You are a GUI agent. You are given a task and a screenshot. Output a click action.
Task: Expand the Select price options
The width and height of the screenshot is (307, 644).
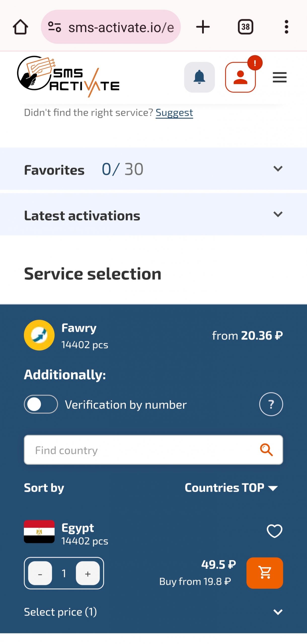click(x=278, y=612)
